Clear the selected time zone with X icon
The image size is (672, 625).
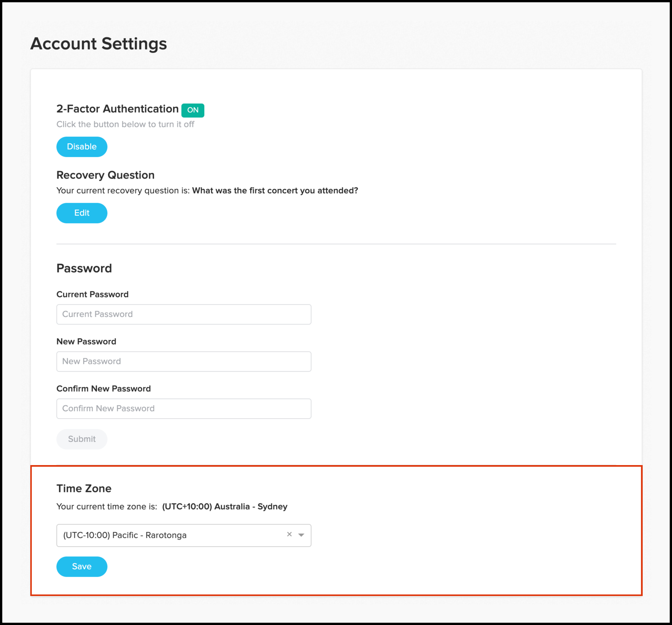289,534
